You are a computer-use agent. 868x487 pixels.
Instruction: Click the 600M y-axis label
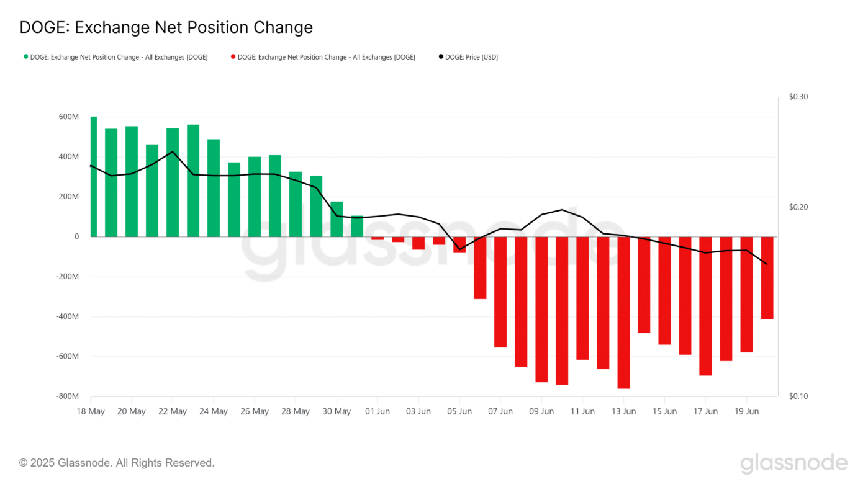click(x=69, y=117)
